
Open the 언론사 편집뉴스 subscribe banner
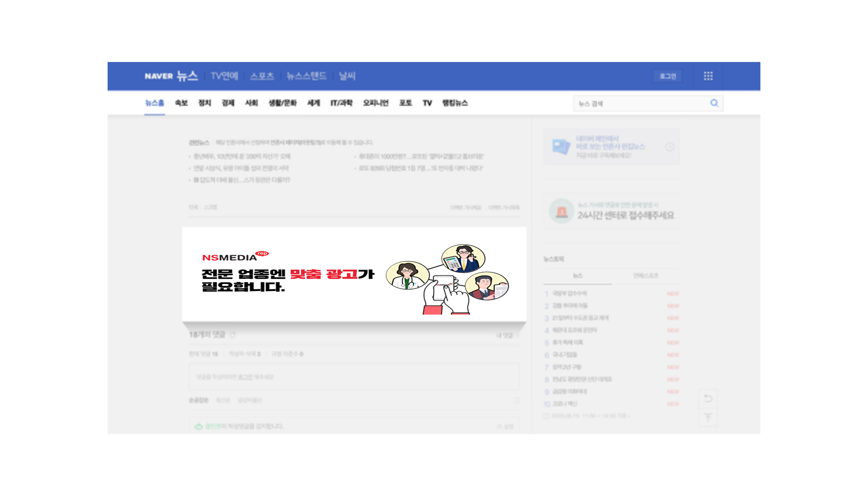point(611,147)
